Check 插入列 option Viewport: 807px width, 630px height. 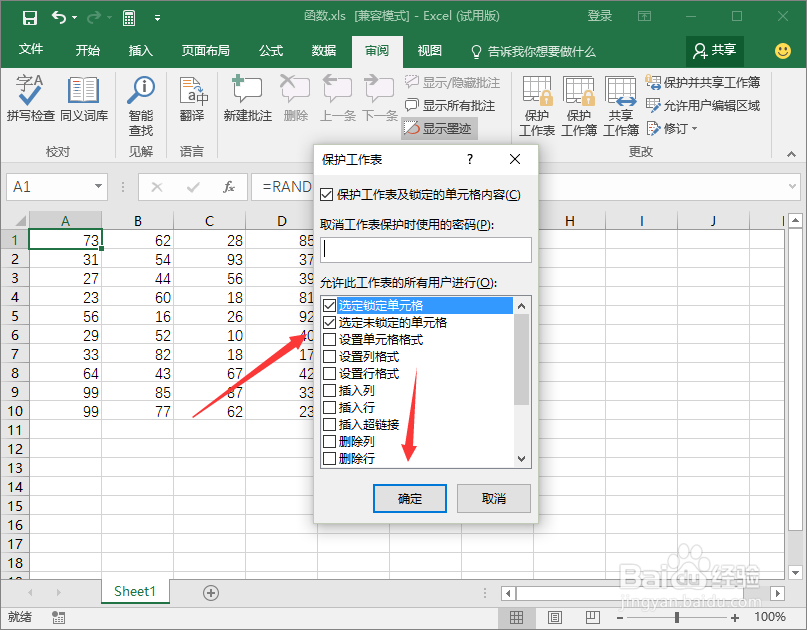pyautogui.click(x=329, y=390)
